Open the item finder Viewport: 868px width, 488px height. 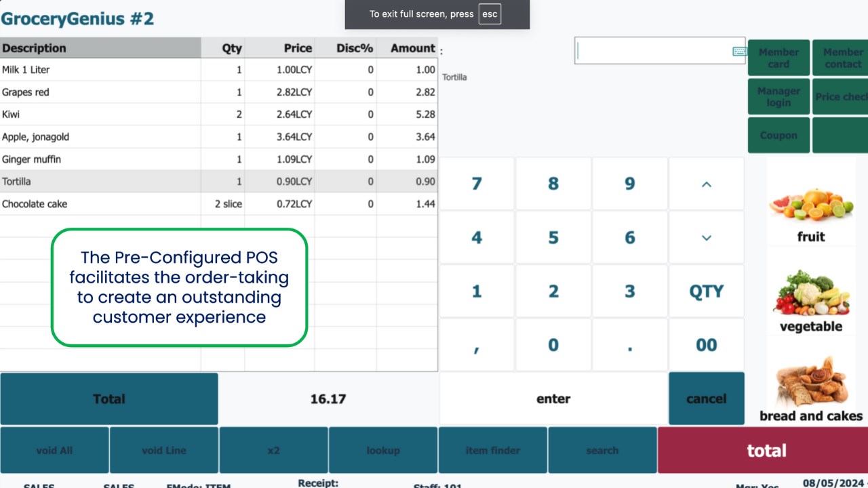[x=493, y=450]
